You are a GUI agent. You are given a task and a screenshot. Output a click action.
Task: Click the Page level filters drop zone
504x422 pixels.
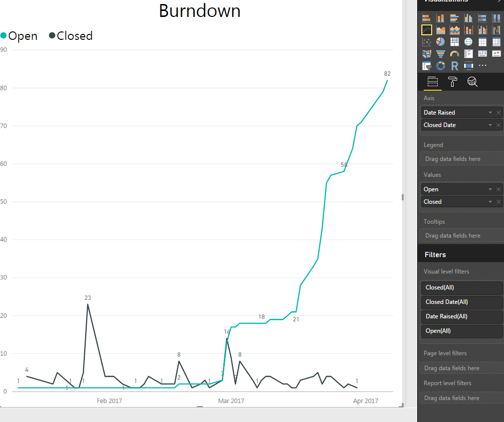click(462, 368)
